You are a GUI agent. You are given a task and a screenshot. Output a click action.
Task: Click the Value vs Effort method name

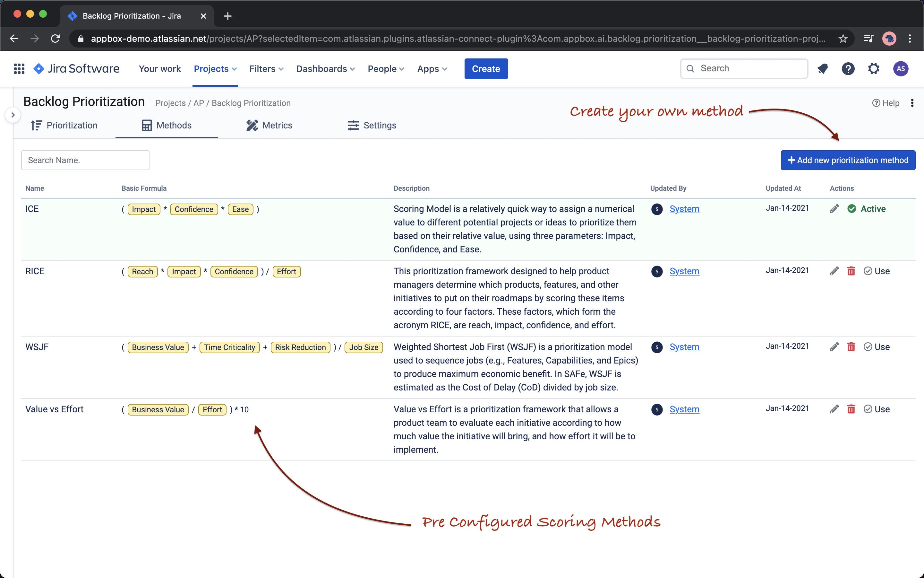pyautogui.click(x=54, y=409)
